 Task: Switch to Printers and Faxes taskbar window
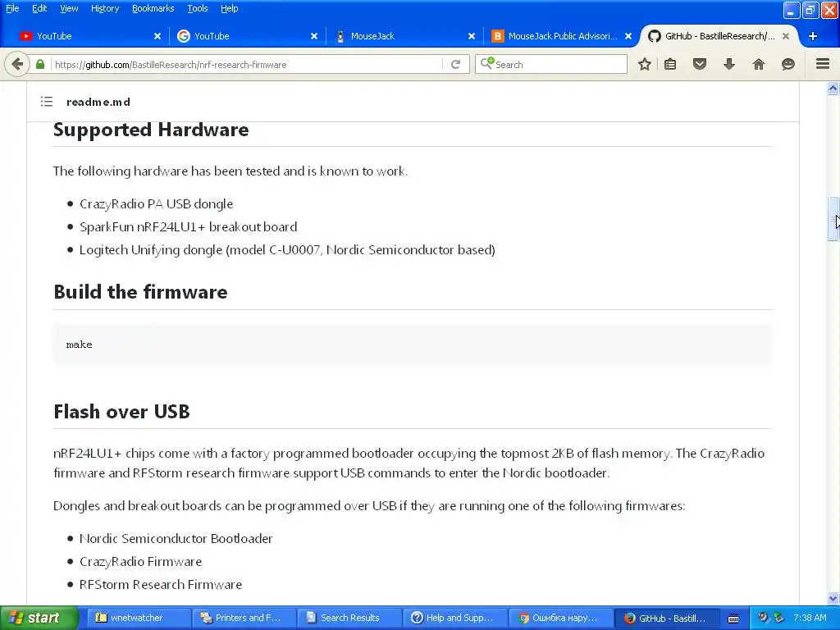click(x=243, y=618)
